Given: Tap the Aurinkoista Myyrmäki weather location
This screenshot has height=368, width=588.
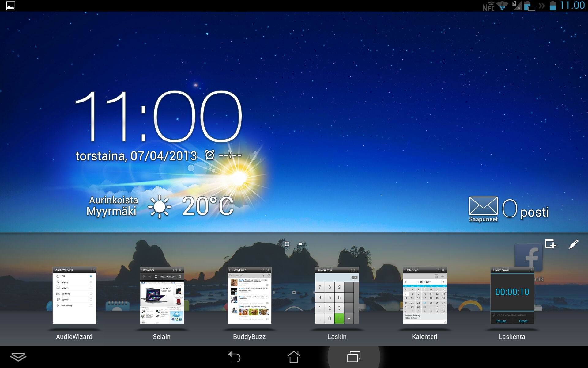Looking at the screenshot, I should click(x=112, y=205).
